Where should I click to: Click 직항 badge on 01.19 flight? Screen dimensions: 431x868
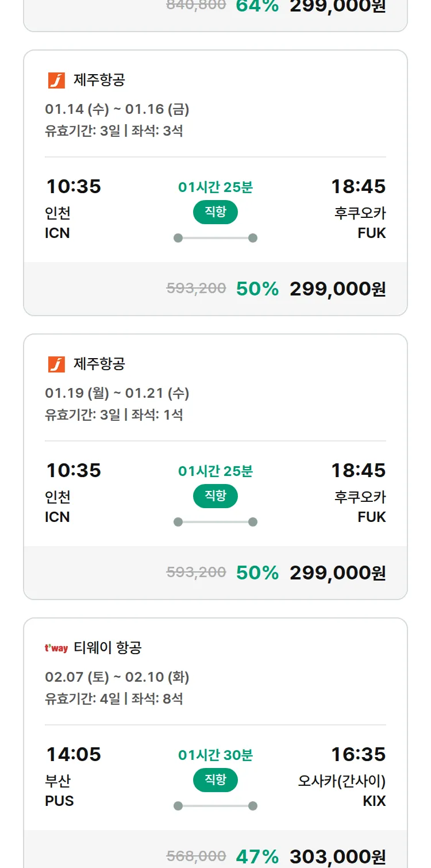pyautogui.click(x=215, y=496)
